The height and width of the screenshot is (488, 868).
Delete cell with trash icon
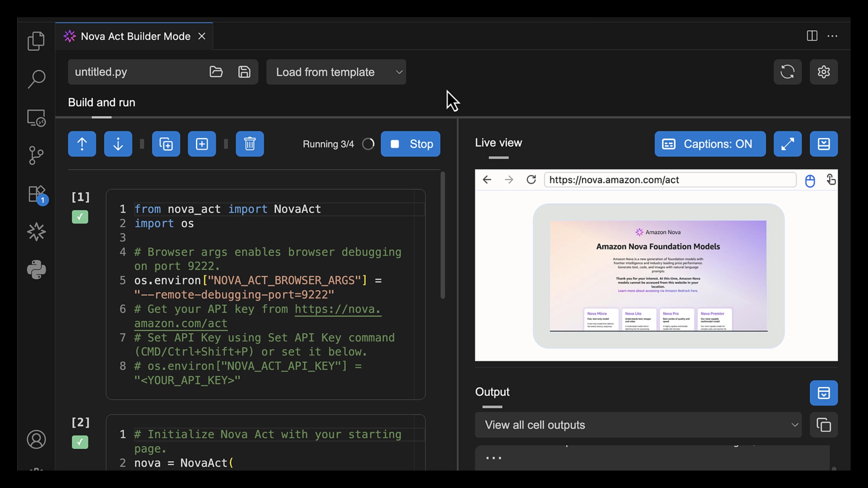click(x=250, y=144)
